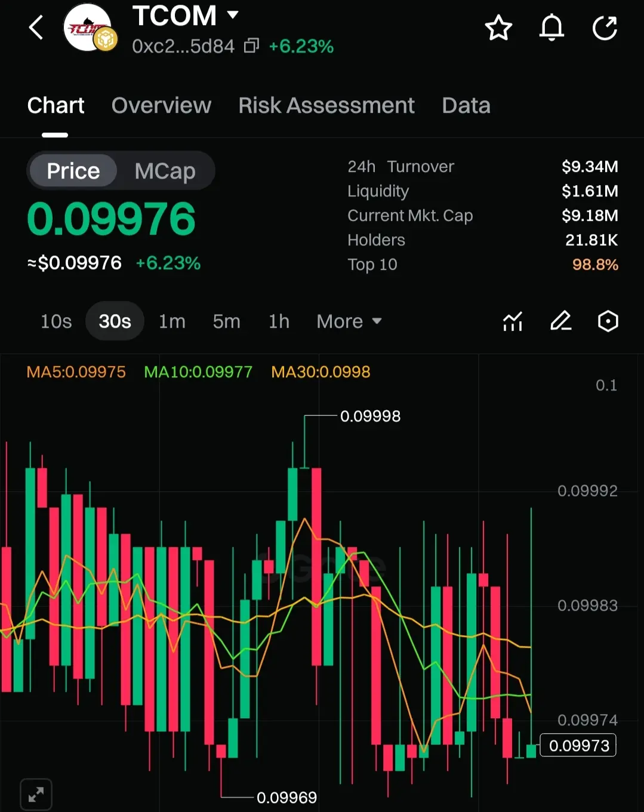Tap the ≈$0.09976 USD value

pyautogui.click(x=75, y=263)
